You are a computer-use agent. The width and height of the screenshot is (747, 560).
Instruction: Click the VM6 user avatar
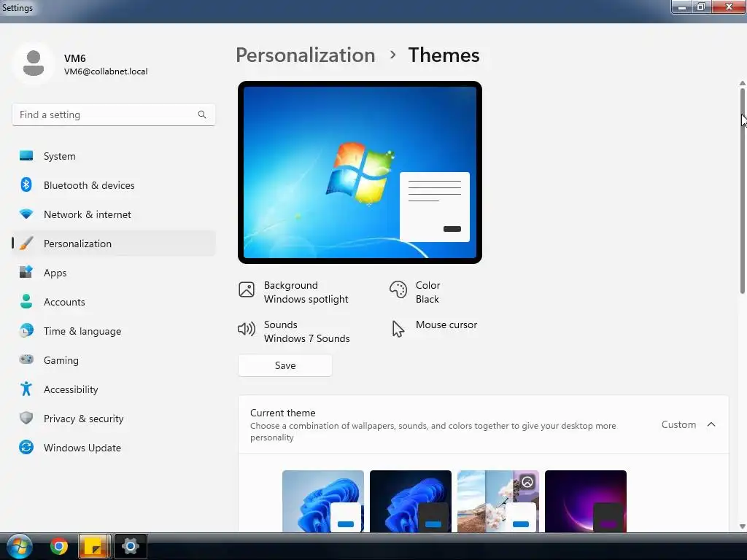(x=34, y=63)
